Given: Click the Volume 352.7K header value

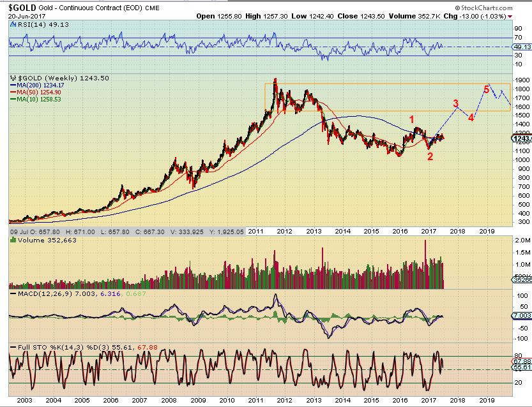Looking at the screenshot, I should (x=414, y=16).
